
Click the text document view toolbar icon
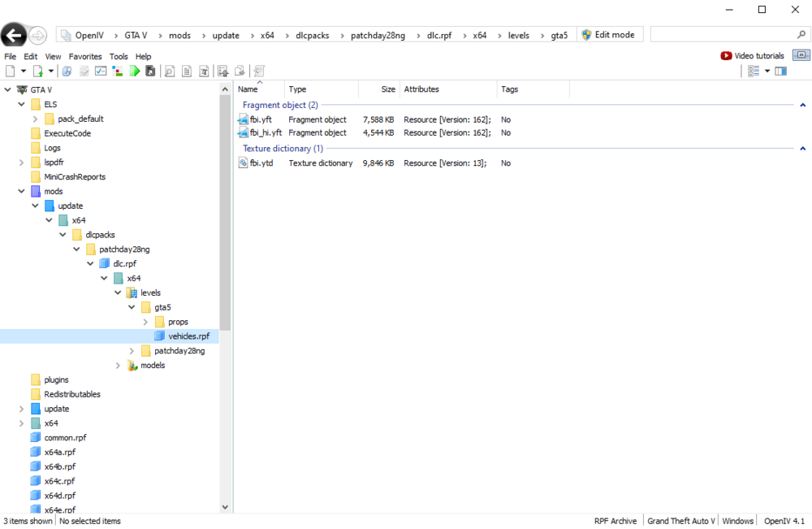click(185, 71)
